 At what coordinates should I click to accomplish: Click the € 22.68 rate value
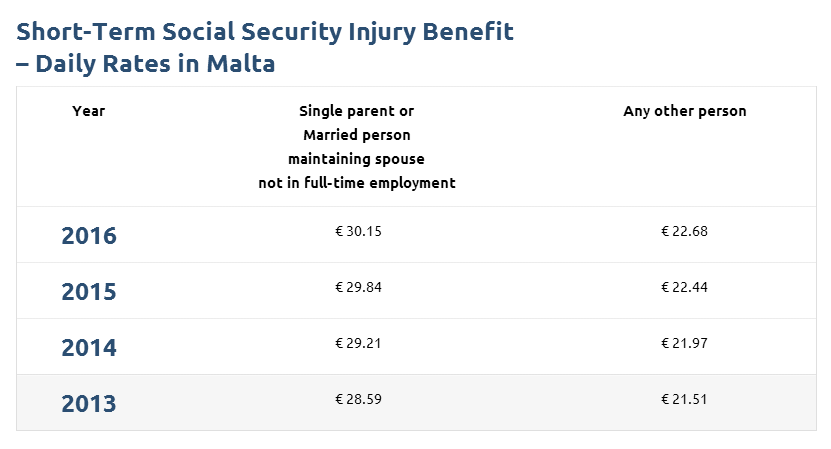point(684,231)
